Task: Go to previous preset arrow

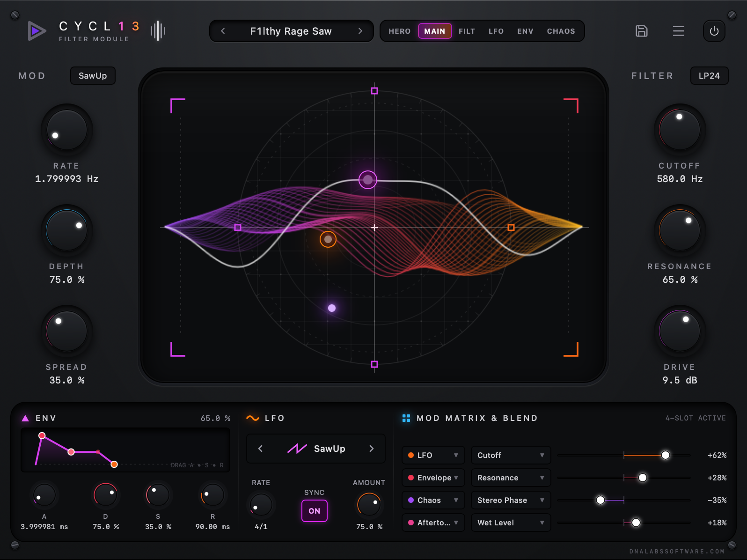Action: [223, 31]
